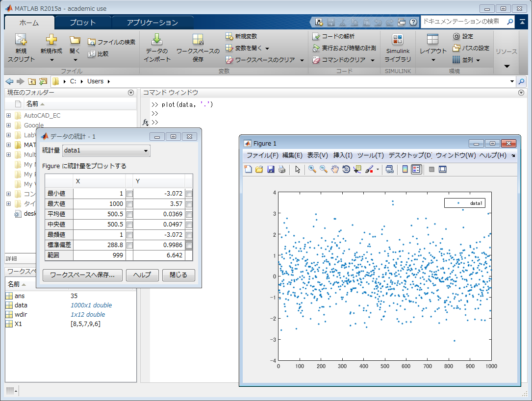Click Save to Workspace (ワークスペースへ保存) button

(x=82, y=275)
